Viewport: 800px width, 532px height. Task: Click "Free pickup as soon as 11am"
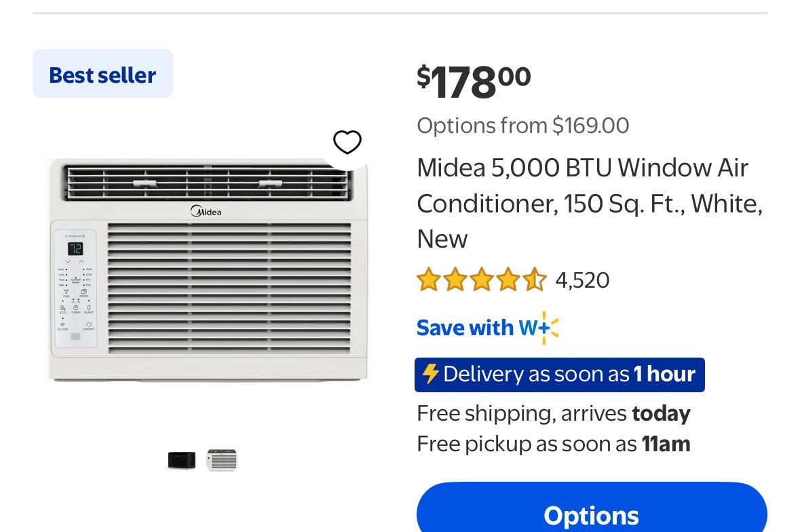click(x=553, y=444)
